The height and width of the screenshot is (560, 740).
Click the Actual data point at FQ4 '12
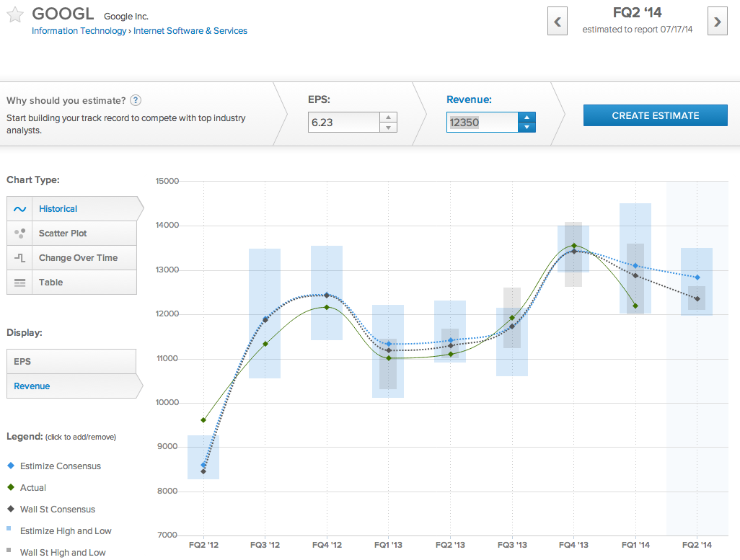pyautogui.click(x=327, y=307)
